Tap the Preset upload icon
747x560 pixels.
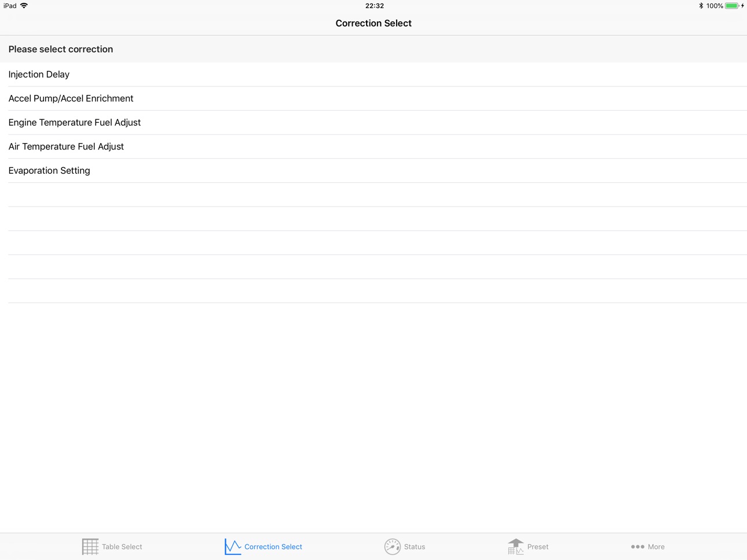pos(515,547)
